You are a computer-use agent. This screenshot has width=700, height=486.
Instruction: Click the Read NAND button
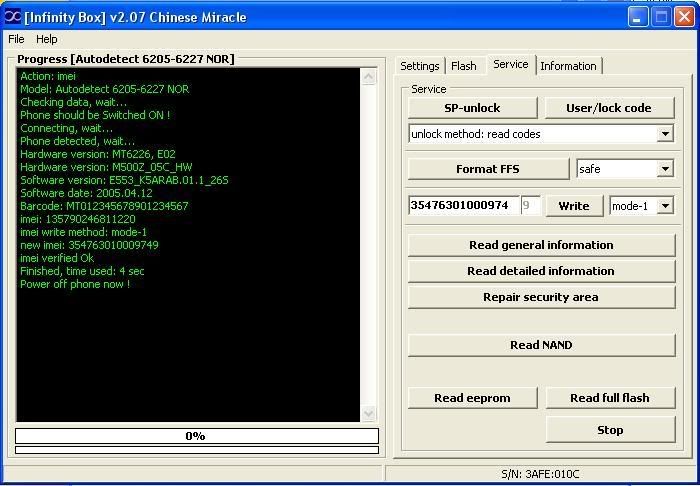click(541, 345)
